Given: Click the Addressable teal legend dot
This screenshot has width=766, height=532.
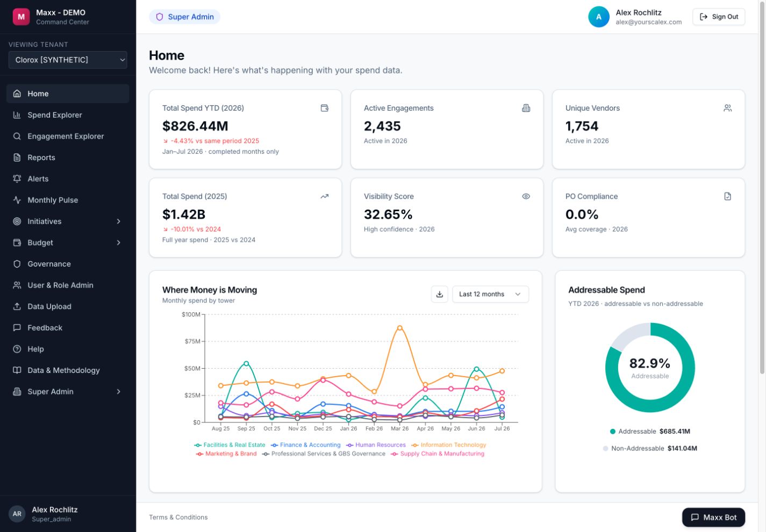Looking at the screenshot, I should pyautogui.click(x=613, y=432).
